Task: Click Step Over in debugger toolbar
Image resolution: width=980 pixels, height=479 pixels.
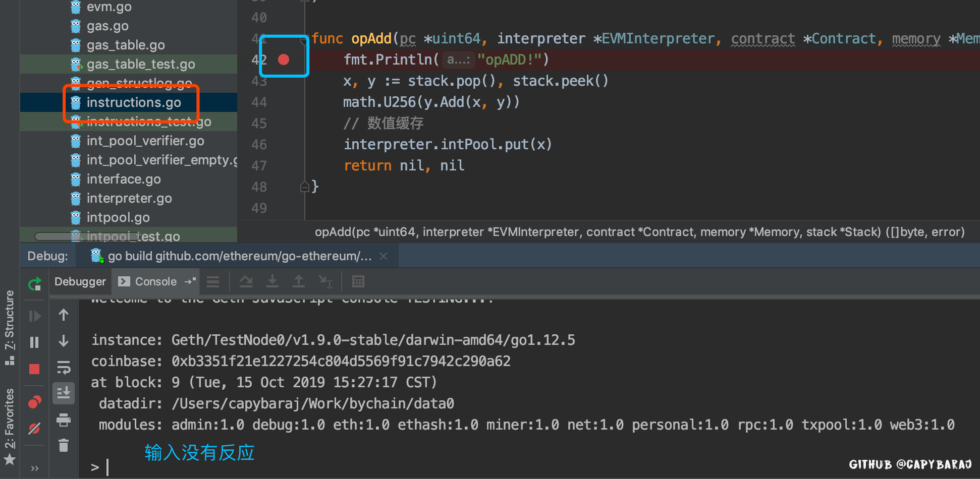Action: [x=246, y=281]
